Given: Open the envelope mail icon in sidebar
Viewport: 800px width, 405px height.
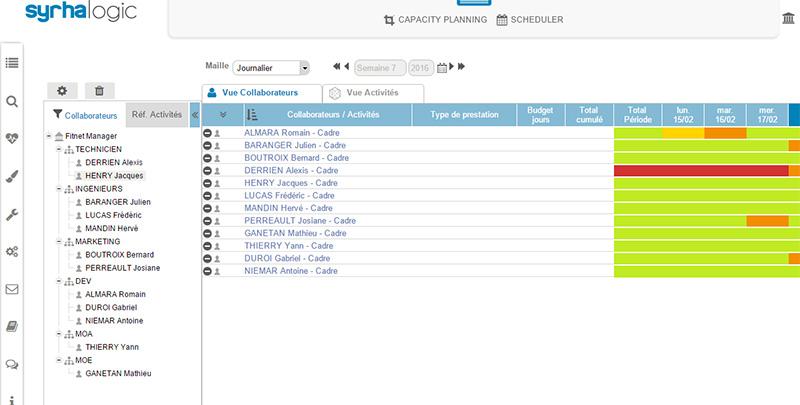Looking at the screenshot, I should (x=12, y=289).
